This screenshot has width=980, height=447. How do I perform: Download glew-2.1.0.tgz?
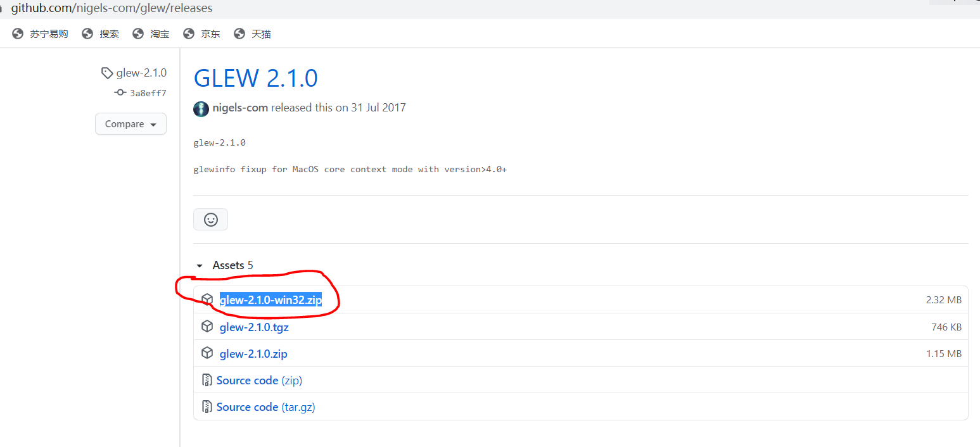click(254, 327)
